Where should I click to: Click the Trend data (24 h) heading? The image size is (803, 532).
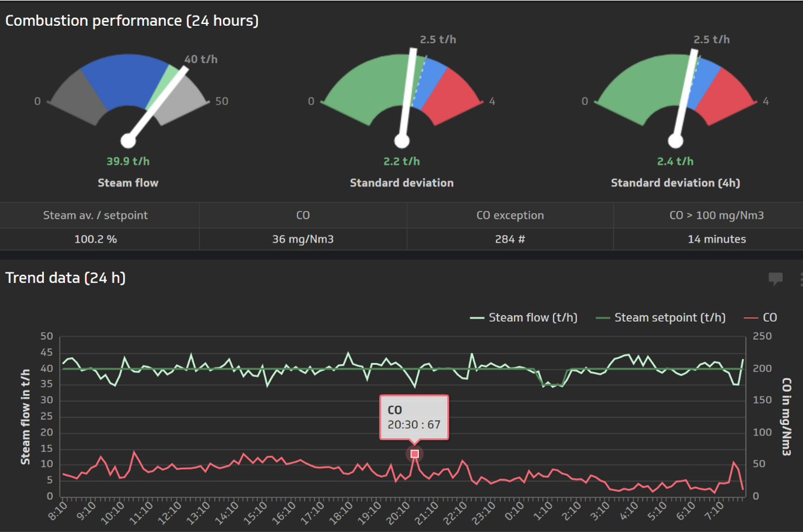tap(66, 278)
